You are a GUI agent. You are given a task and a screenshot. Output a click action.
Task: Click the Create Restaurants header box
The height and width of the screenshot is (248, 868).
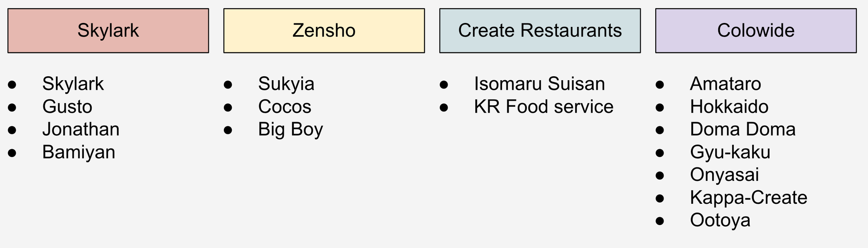(540, 31)
